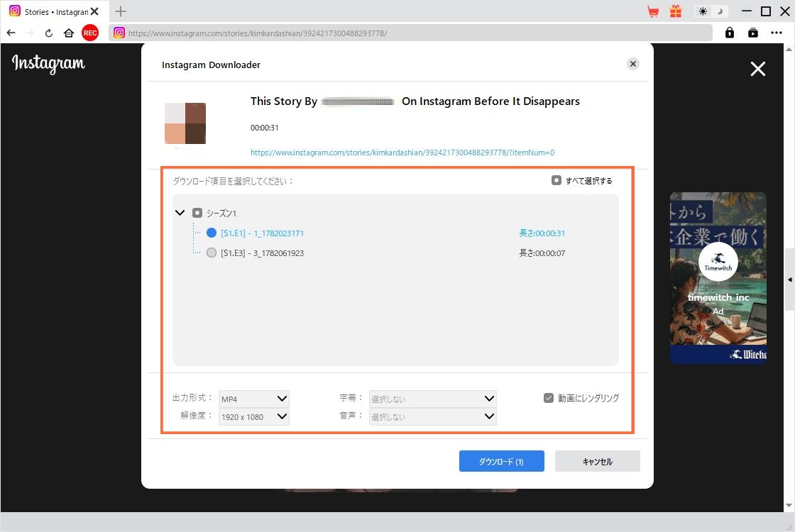Open a new tab with plus icon
This screenshot has height=532, width=795.
(121, 11)
